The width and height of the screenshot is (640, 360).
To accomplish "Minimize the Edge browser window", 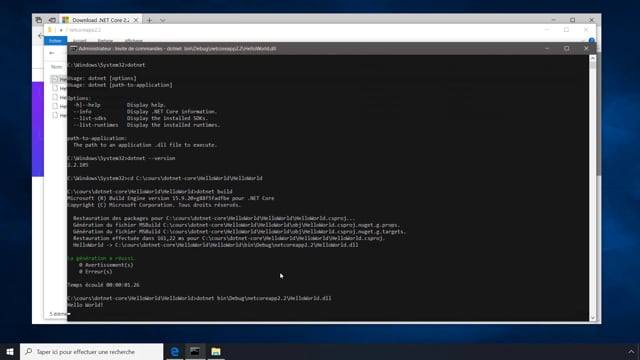I will 553,20.
